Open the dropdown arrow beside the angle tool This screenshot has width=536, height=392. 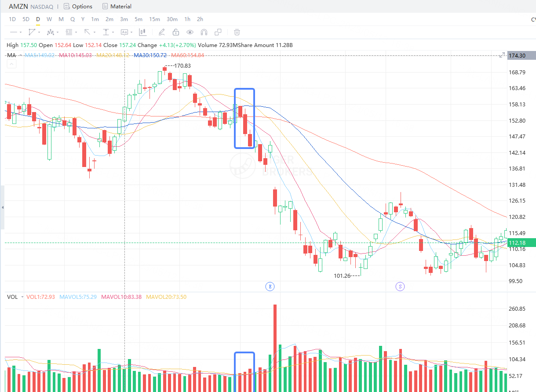(x=39, y=32)
